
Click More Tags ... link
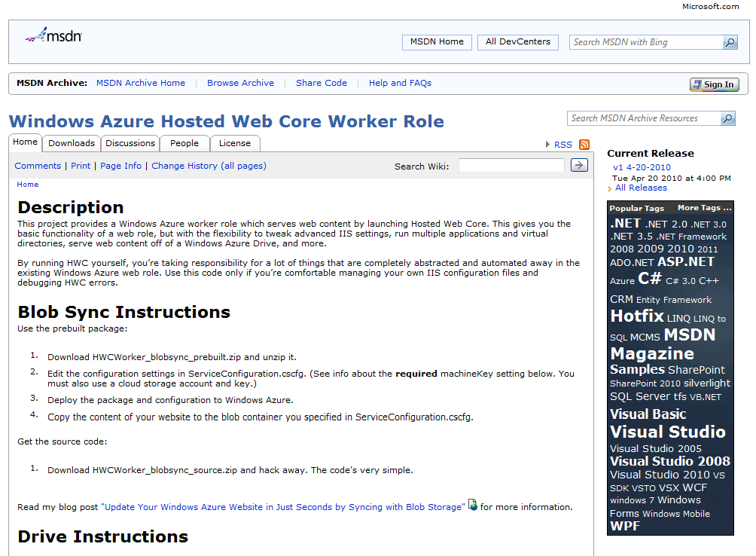tap(704, 208)
